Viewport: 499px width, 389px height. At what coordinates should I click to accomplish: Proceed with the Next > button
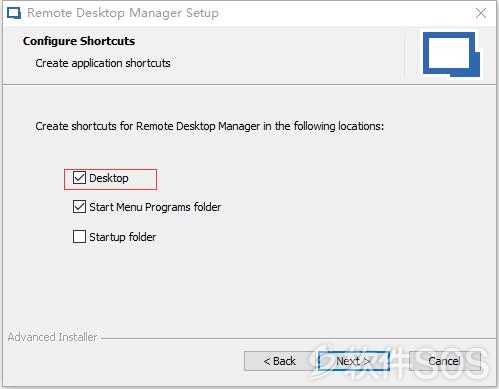point(354,361)
